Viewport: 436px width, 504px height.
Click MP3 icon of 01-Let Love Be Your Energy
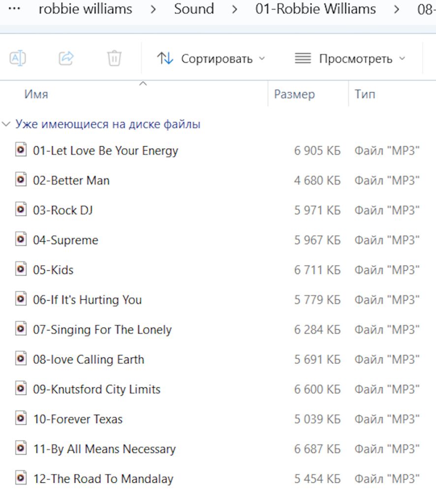[21, 150]
